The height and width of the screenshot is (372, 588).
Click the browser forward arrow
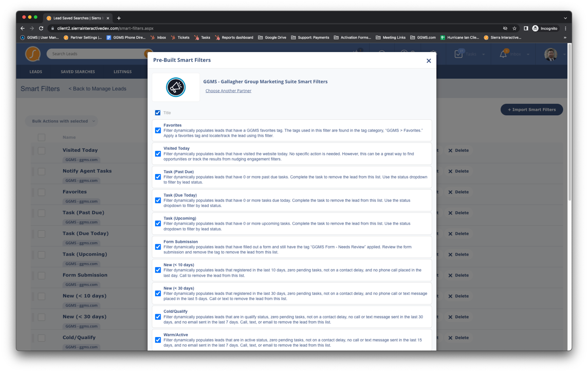pyautogui.click(x=32, y=28)
